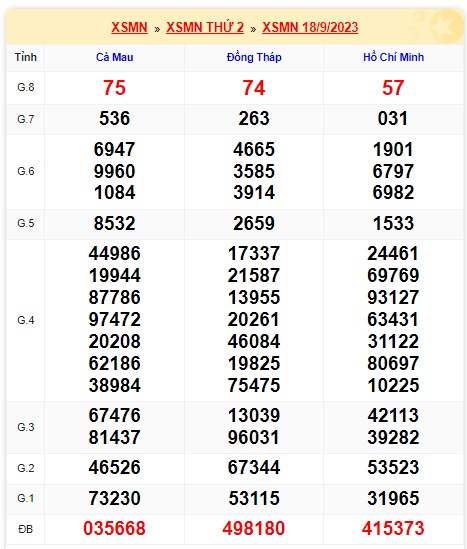
Task: Select the Cà Mau province header
Action: 114,57
